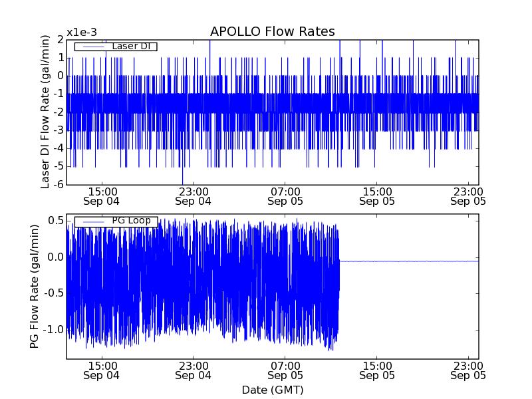
Task: Click the bottom plot's -0.5 tick label
Action: coord(54,293)
